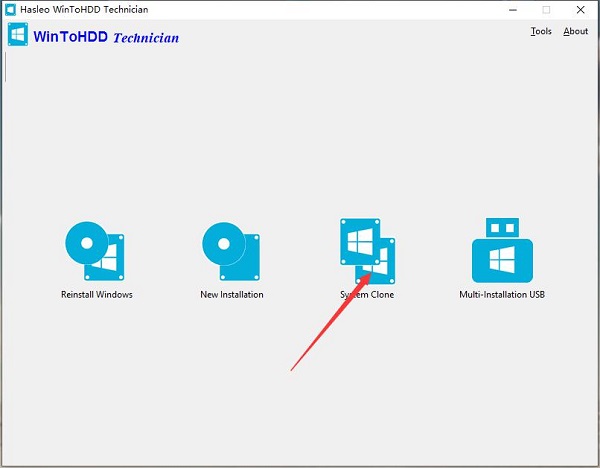Click the Hasleo WinToHDD Technician title bar text
Screen dimensions: 600x468
click(84, 10)
